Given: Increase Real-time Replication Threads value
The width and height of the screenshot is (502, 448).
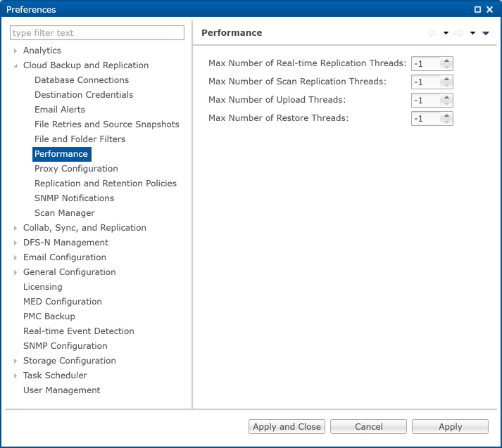Looking at the screenshot, I should [446, 60].
